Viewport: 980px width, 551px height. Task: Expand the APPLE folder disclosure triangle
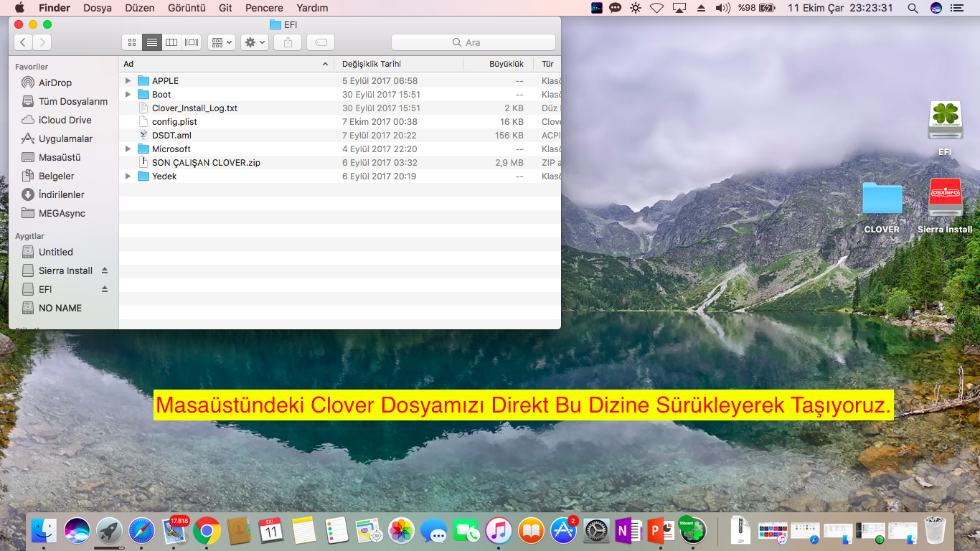[128, 81]
